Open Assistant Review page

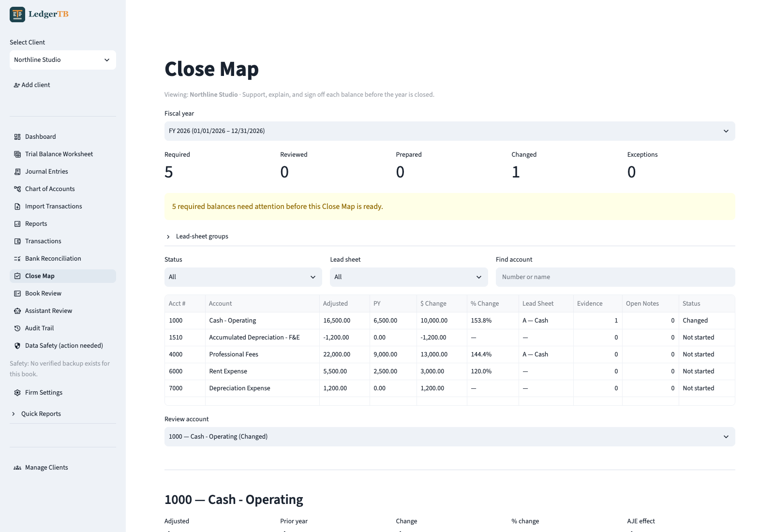[x=63, y=311]
